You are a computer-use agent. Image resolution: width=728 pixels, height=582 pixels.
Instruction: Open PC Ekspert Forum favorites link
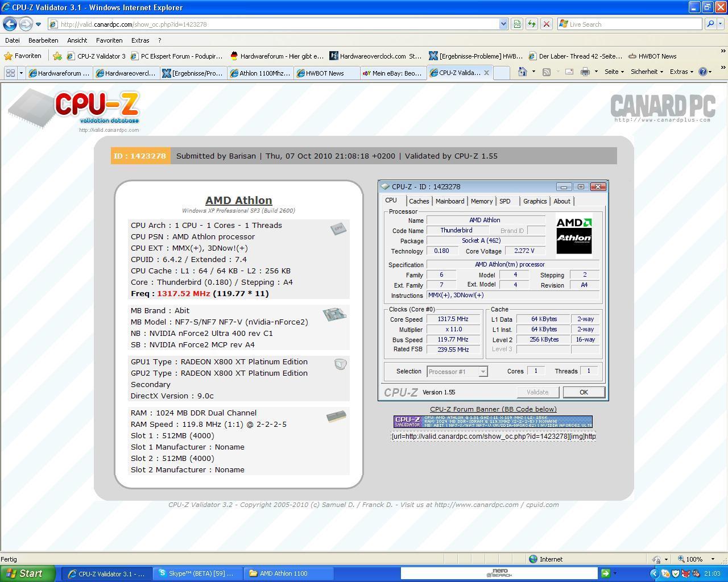[x=177, y=56]
